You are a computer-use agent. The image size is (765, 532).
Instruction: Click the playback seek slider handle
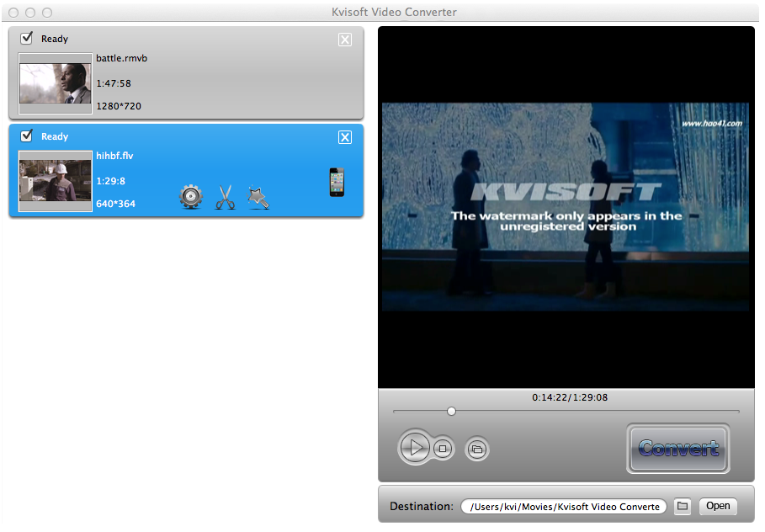(451, 412)
